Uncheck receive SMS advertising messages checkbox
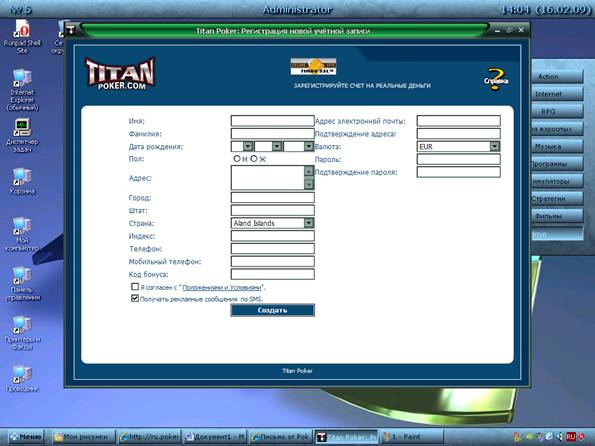 tap(135, 298)
